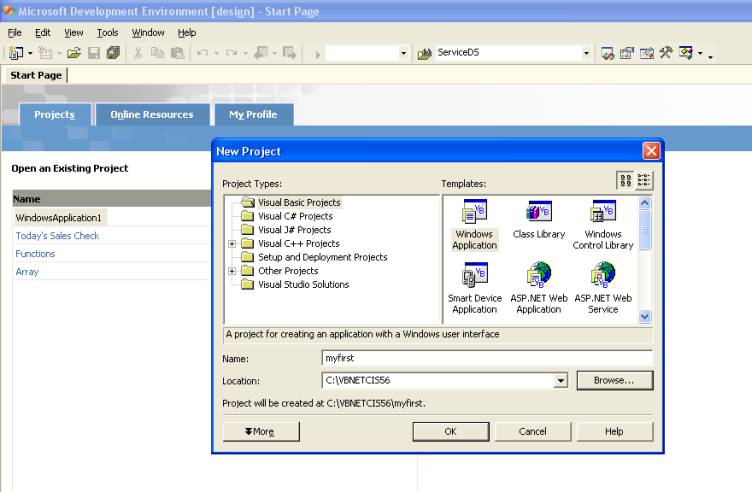Click the Navigate Forward toolbar icon
Viewport: 752px width, 492px height.
tap(289, 53)
